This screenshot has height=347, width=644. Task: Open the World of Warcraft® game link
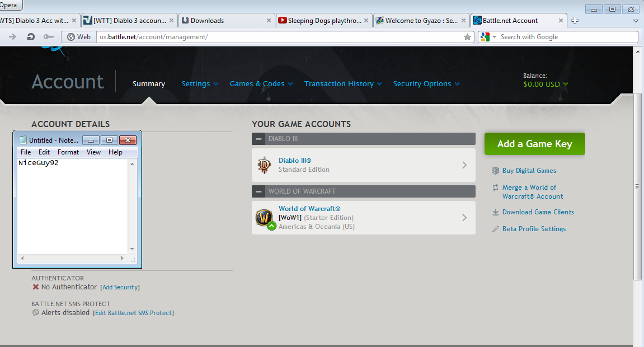coord(309,209)
